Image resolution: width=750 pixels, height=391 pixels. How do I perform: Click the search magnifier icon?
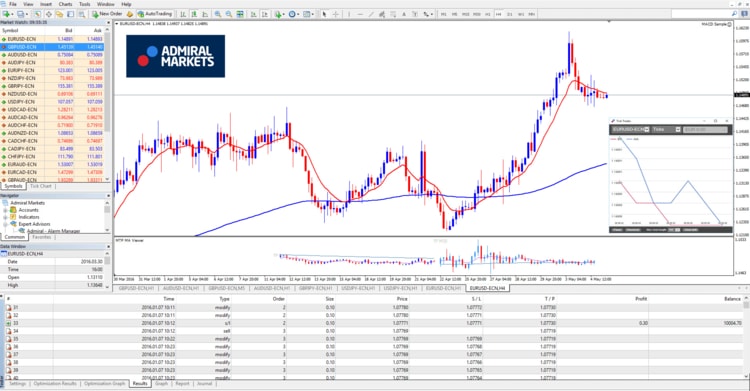pyautogui.click(x=735, y=14)
